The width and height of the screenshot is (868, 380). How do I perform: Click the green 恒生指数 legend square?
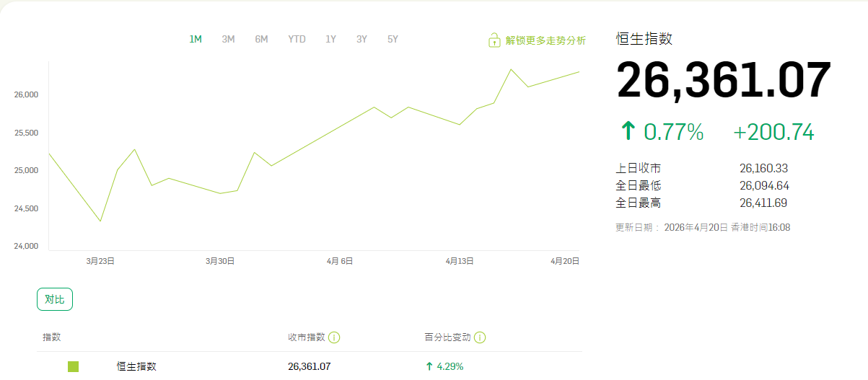73,366
